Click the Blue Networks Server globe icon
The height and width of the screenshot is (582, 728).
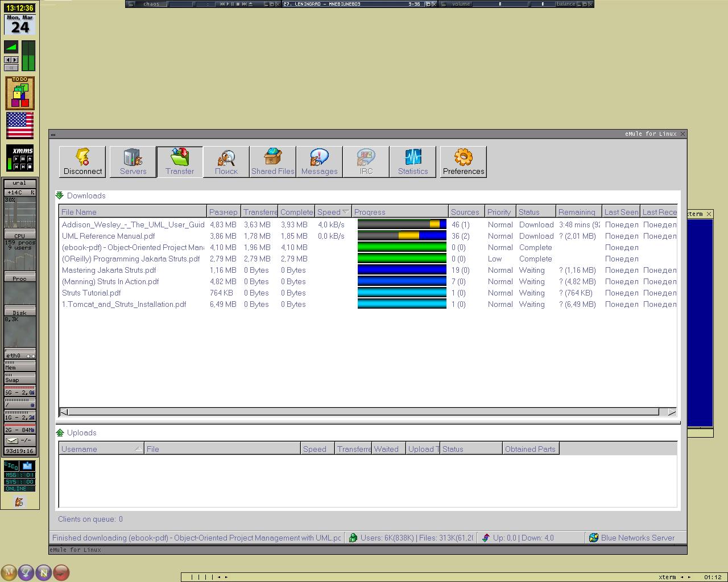point(594,538)
